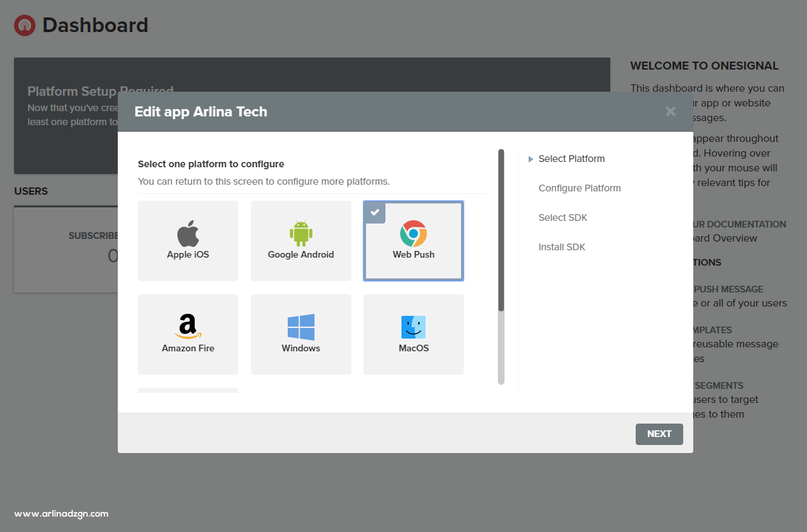807x532 pixels.
Task: Open the Select SDK step
Action: pos(563,217)
